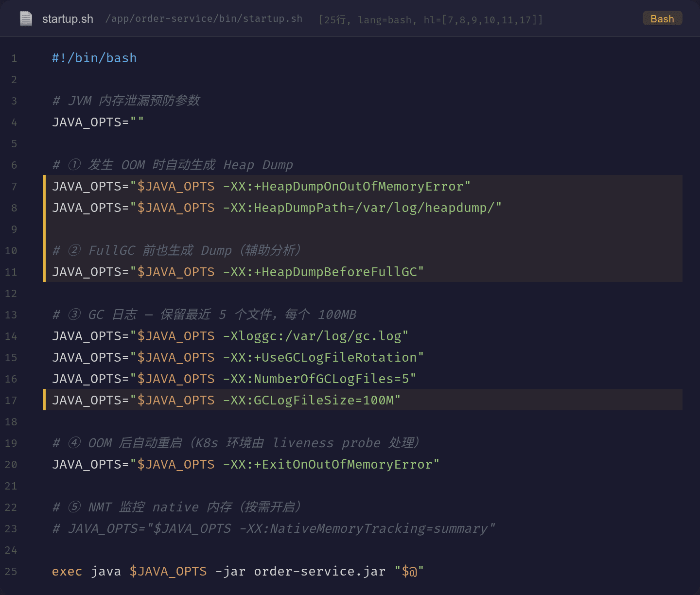700x595 pixels.
Task: Click the metadata text starting with '[25行, lang=bash'
Action: click(x=431, y=19)
